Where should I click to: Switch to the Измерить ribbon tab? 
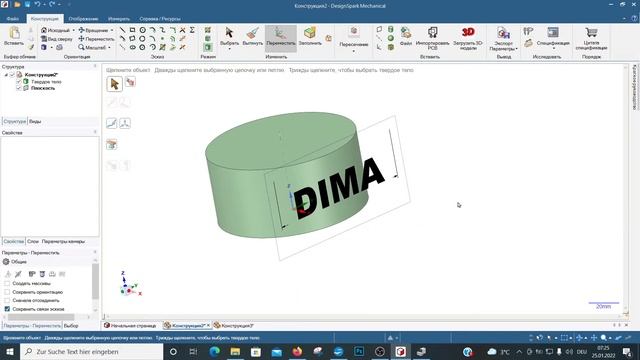tap(119, 19)
